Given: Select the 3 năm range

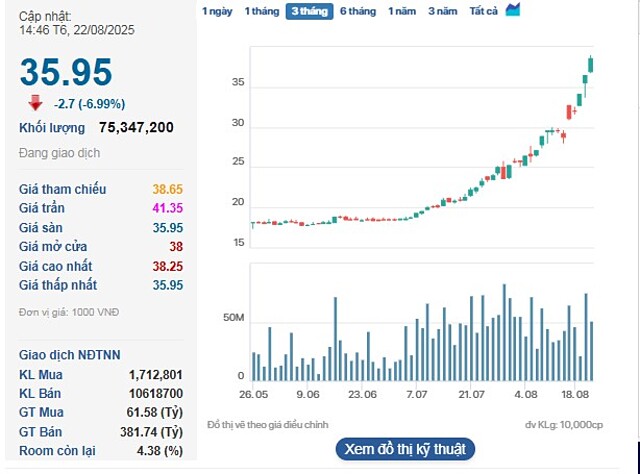Looking at the screenshot, I should 441,11.
